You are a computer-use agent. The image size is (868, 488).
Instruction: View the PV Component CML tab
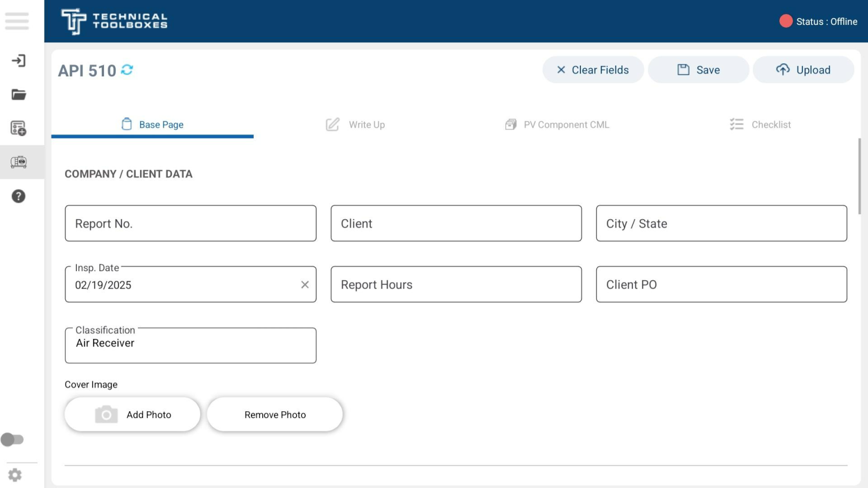(557, 124)
